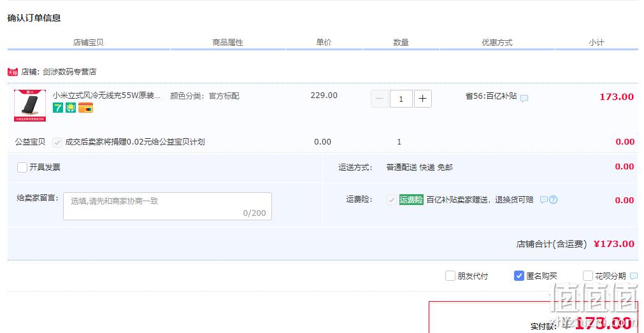Screen dimensions: 644x333
Task: Toggle the 运费险 insurance checkbox
Action: pyautogui.click(x=391, y=200)
